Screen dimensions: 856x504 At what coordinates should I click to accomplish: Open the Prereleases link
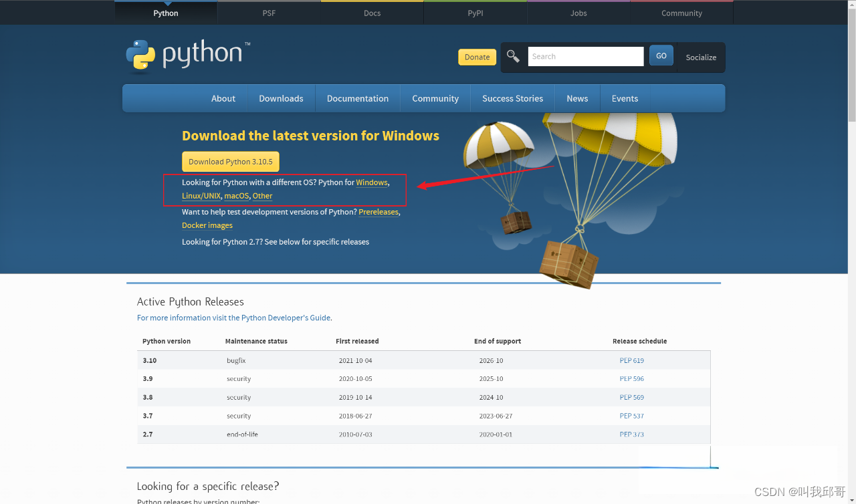coord(379,212)
